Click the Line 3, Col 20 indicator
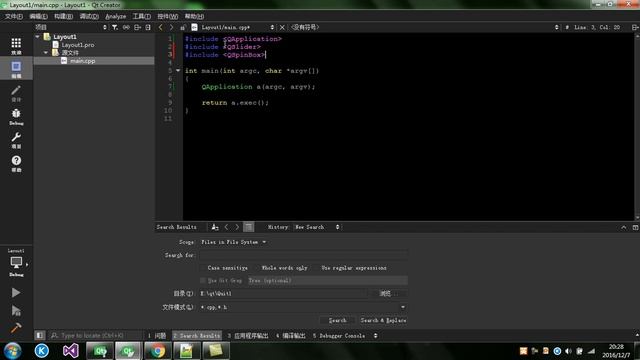 point(597,27)
